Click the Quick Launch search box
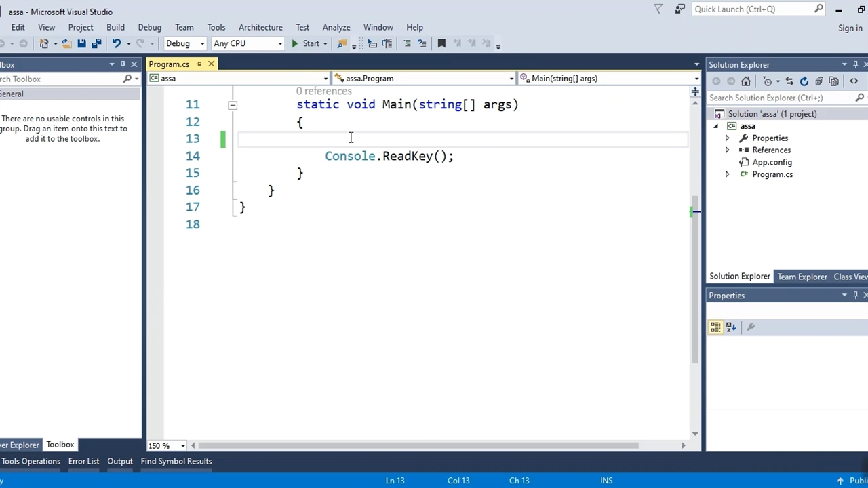The image size is (868, 488). click(751, 9)
